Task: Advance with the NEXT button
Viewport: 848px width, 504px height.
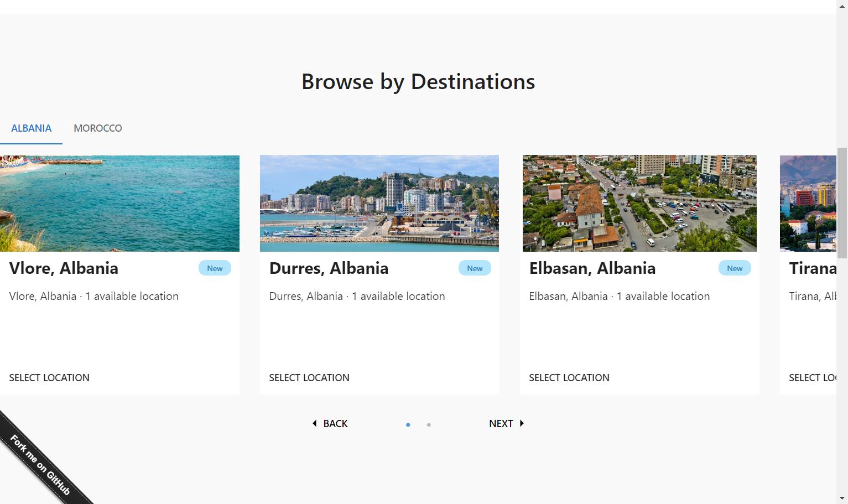Action: point(506,424)
